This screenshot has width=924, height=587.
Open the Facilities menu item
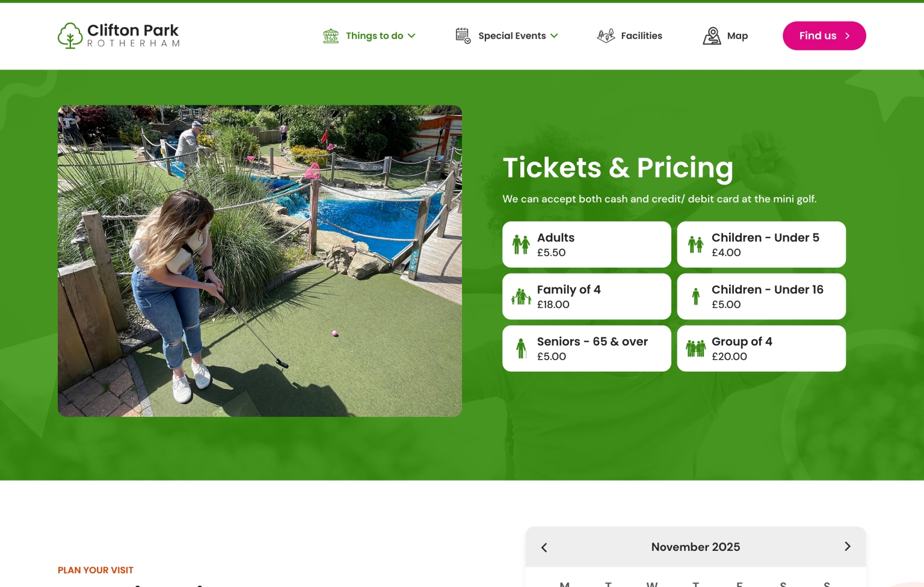coord(630,36)
